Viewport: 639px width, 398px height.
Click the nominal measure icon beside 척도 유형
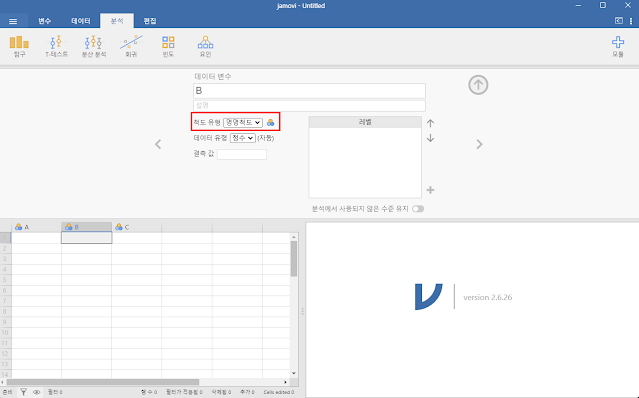(271, 122)
